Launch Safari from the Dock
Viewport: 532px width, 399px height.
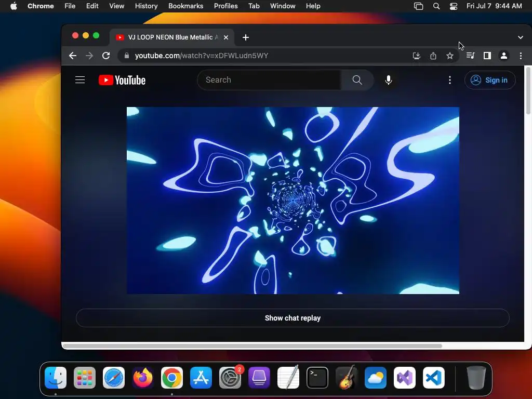click(114, 378)
